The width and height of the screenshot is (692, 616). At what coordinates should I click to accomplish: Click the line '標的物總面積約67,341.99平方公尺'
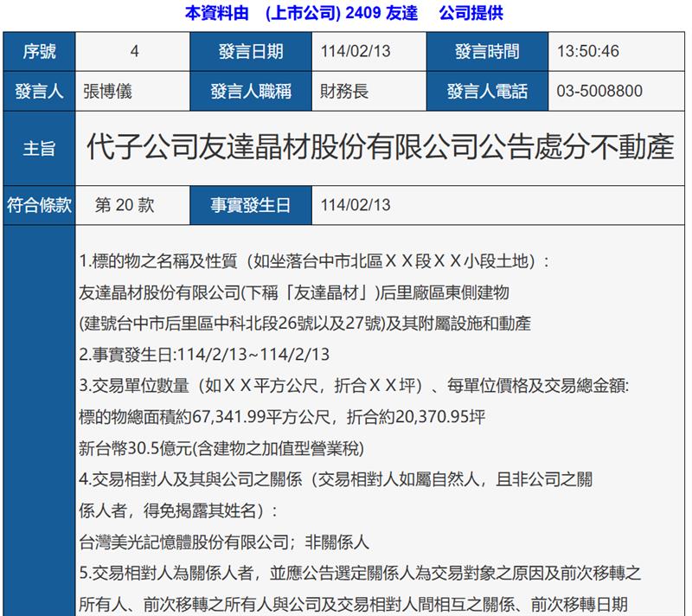(x=282, y=417)
